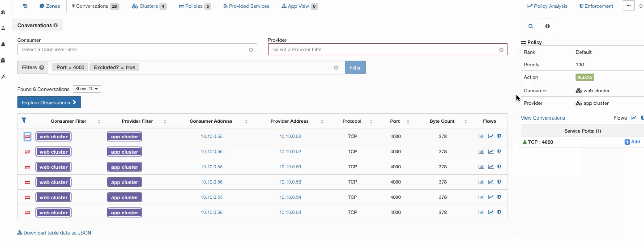
Task: Open the Clusters tab
Action: (149, 6)
